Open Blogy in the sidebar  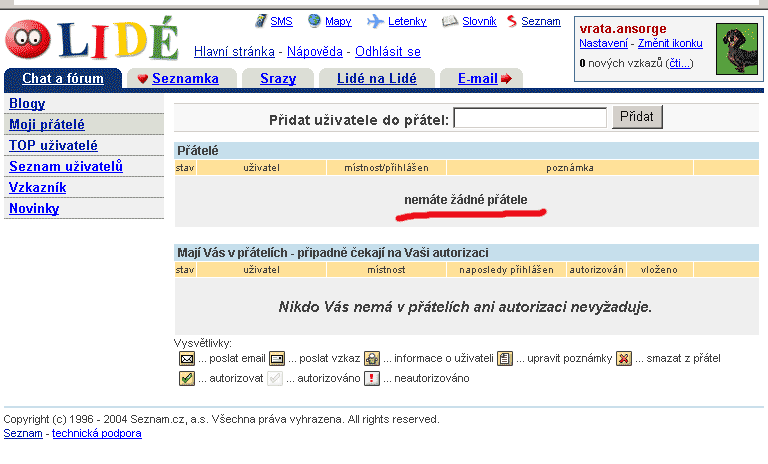[27, 103]
